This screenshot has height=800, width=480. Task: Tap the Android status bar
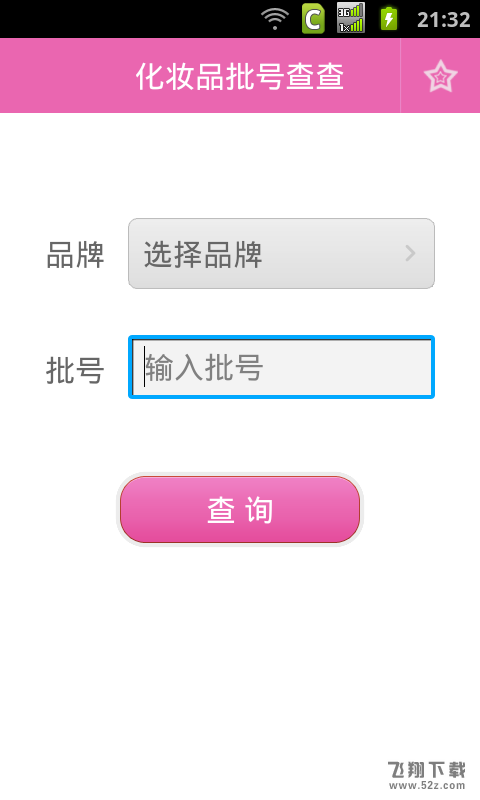(240, 19)
